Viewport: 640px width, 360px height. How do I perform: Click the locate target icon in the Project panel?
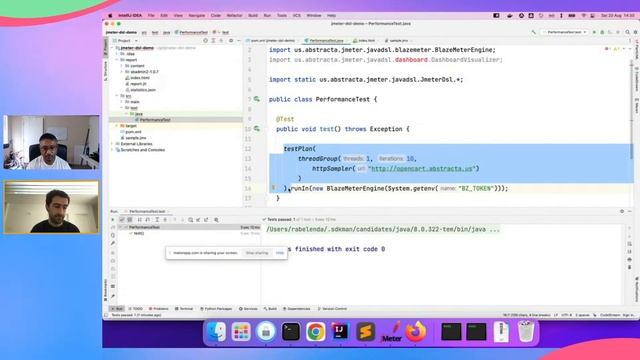coord(206,40)
